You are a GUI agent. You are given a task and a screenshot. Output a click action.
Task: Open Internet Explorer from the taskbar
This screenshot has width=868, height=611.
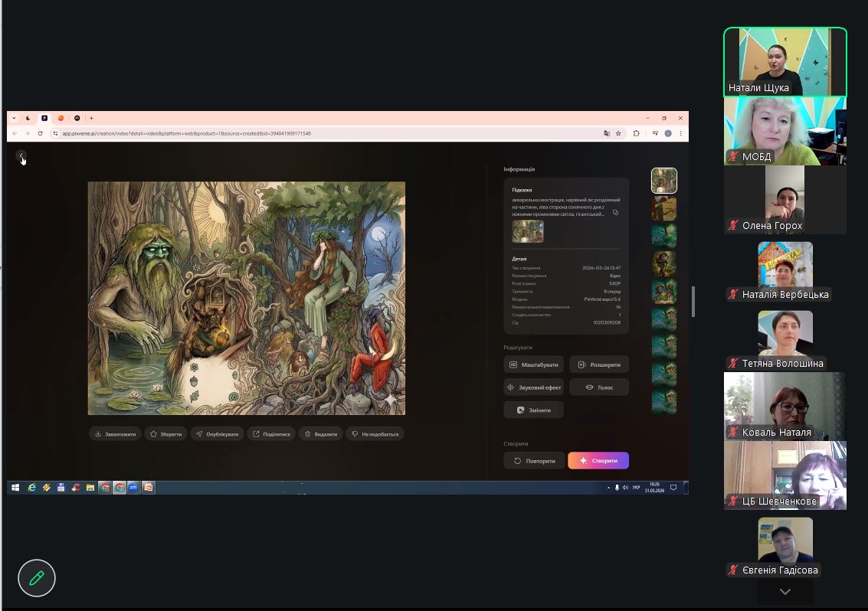[31, 487]
